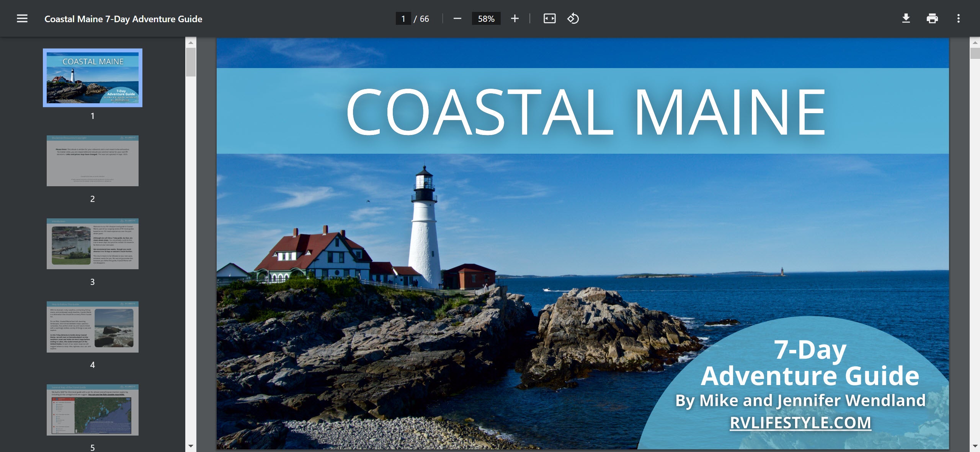Download the Coastal Maine PDF
Viewport: 980px width, 452px height.
(906, 18)
